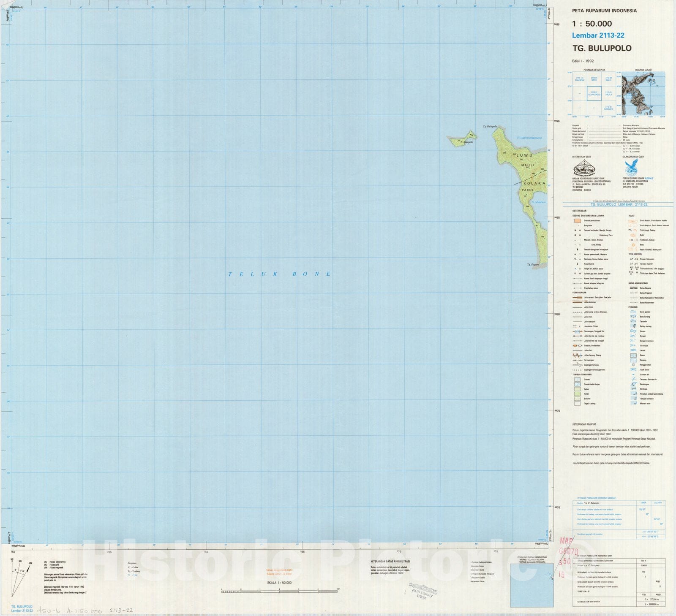Click the TG. BULUPOLO map title
Image resolution: width=676 pixels, height=616 pixels.
pyautogui.click(x=602, y=48)
